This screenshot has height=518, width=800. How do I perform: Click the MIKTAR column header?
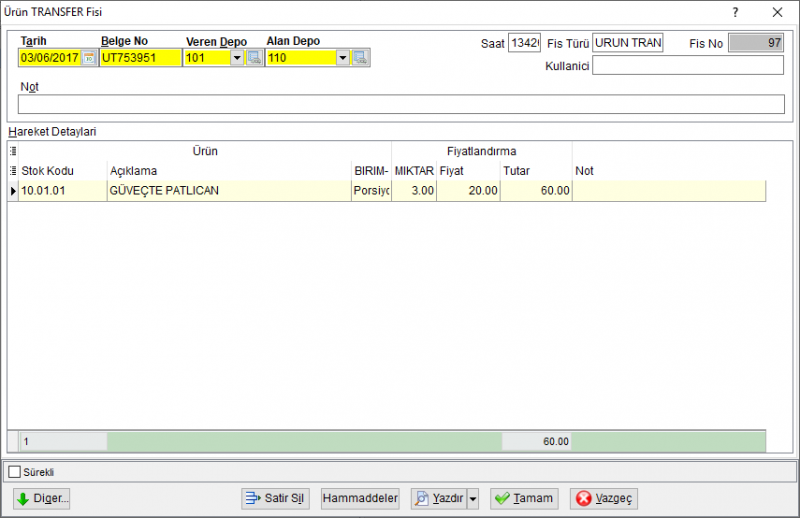point(414,170)
